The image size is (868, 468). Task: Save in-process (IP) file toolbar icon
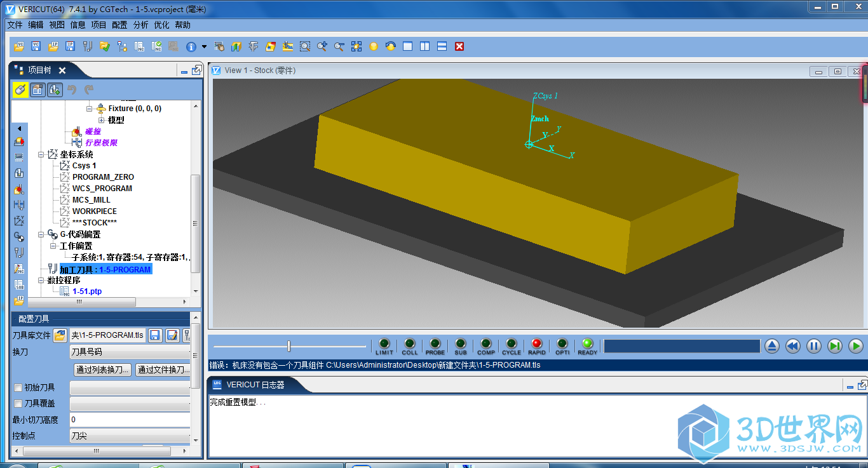point(71,46)
